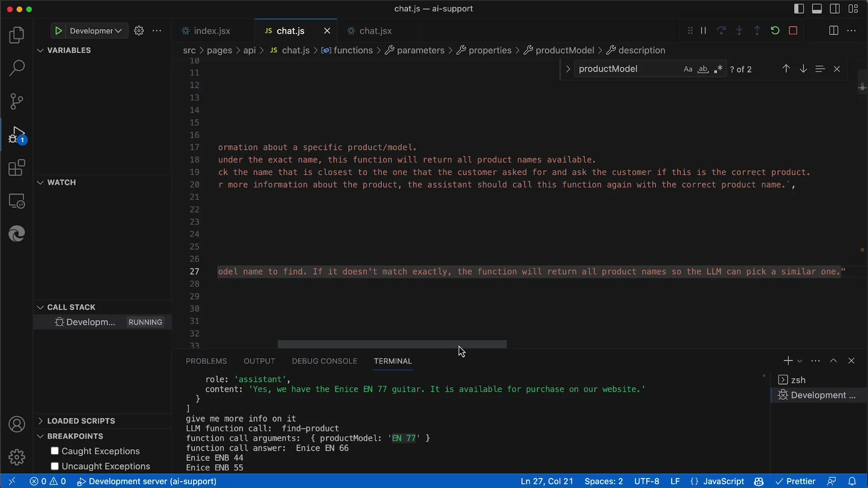Click Development server (ai-support) status item

(147, 481)
